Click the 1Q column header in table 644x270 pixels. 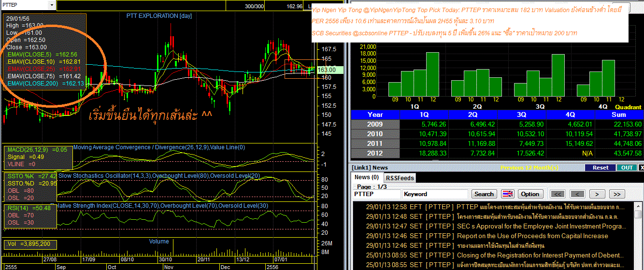coord(424,114)
